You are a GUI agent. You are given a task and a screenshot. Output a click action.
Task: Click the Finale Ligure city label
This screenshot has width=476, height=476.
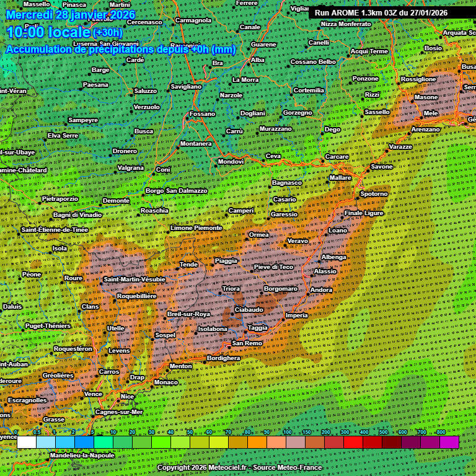(364, 213)
